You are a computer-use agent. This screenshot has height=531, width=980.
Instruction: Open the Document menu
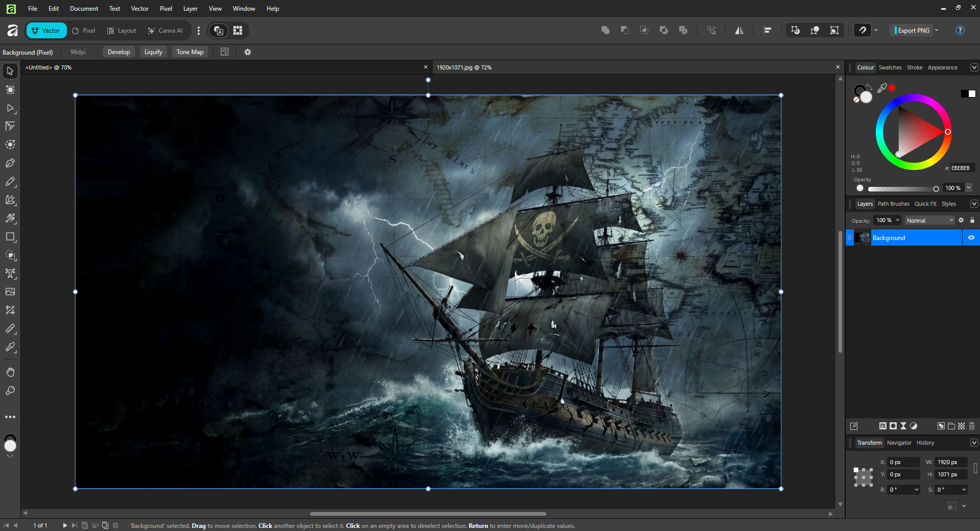click(x=84, y=9)
